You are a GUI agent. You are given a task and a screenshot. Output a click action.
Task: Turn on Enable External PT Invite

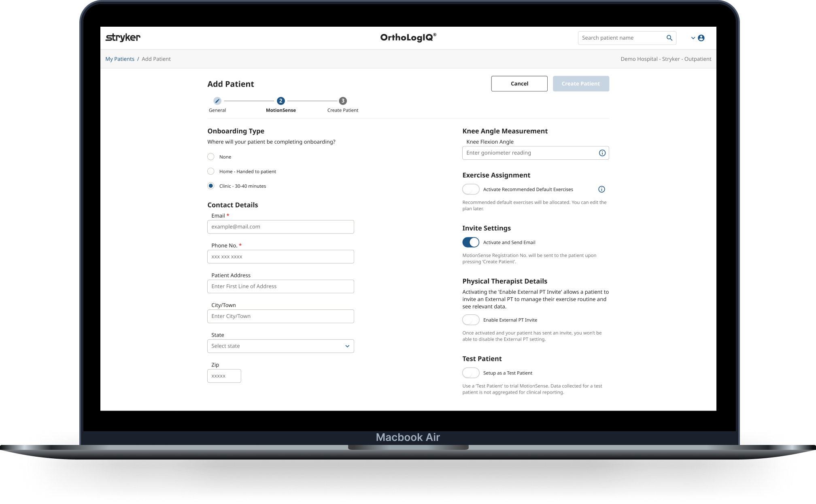pyautogui.click(x=471, y=320)
